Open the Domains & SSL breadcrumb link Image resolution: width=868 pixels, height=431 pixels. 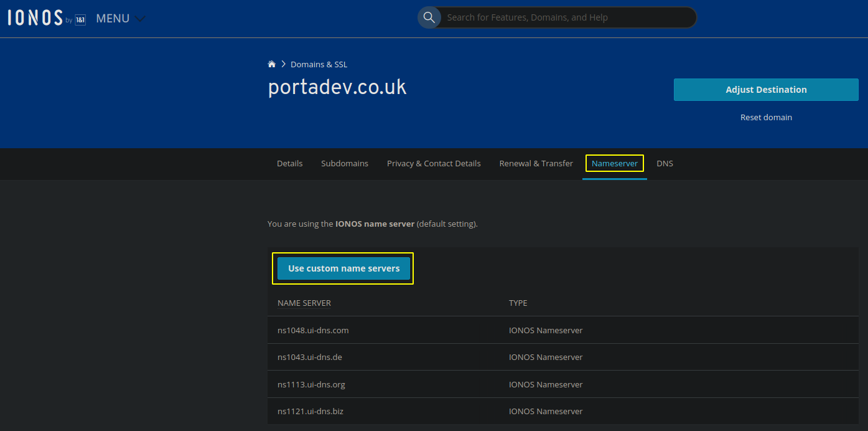319,64
